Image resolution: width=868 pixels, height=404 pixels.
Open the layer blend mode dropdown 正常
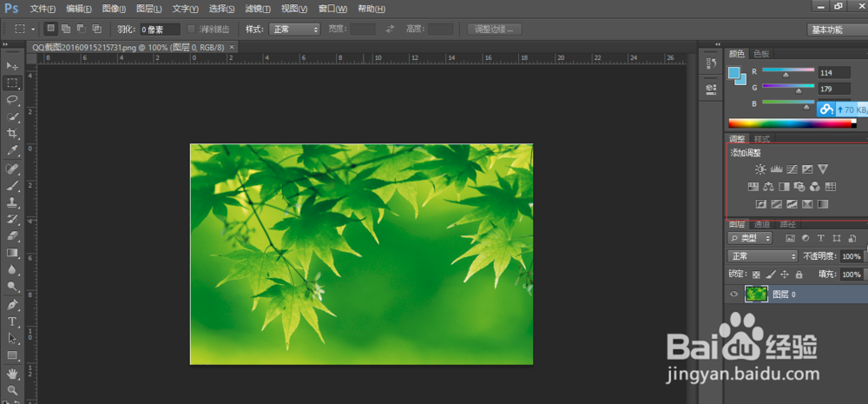click(762, 256)
